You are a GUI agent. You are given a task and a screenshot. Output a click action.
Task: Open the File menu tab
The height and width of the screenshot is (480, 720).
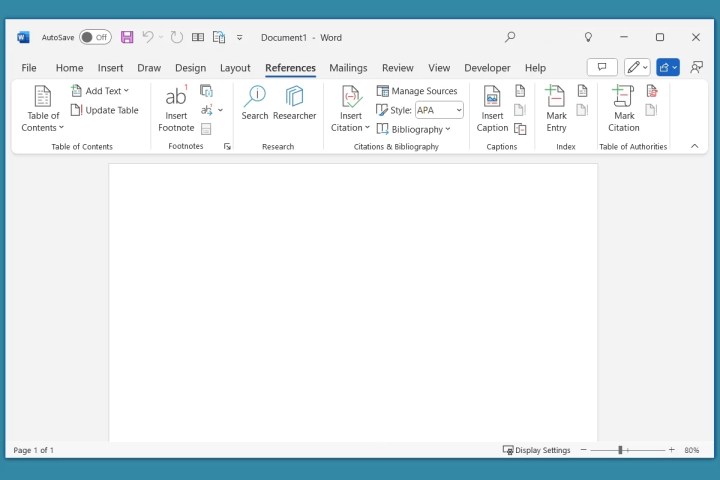pos(29,68)
